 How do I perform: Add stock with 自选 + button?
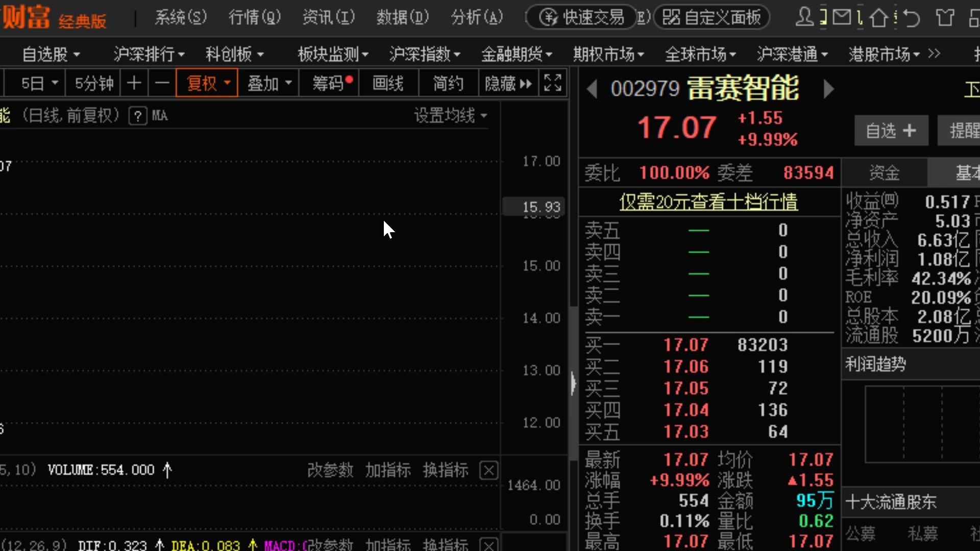pos(891,131)
